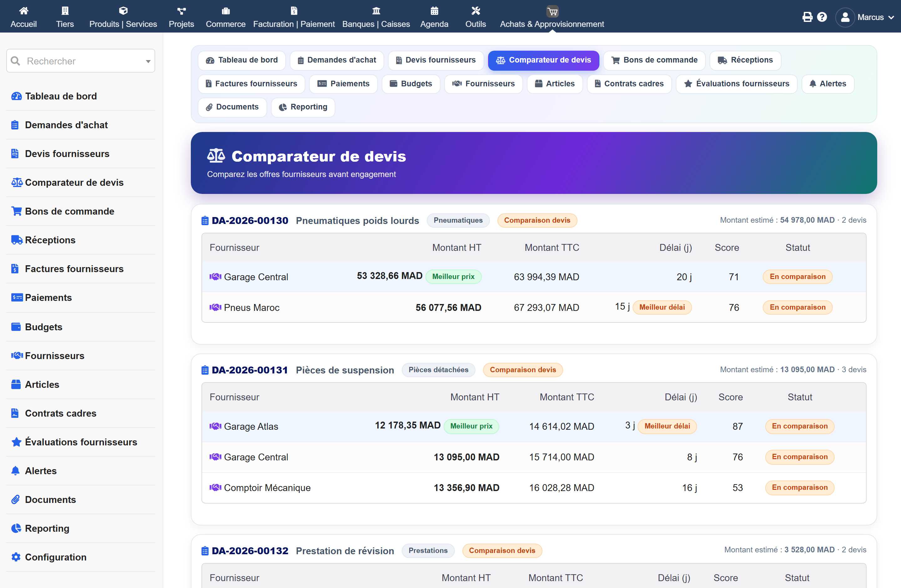Open the Bons de commande tab
901x588 pixels.
tap(654, 60)
